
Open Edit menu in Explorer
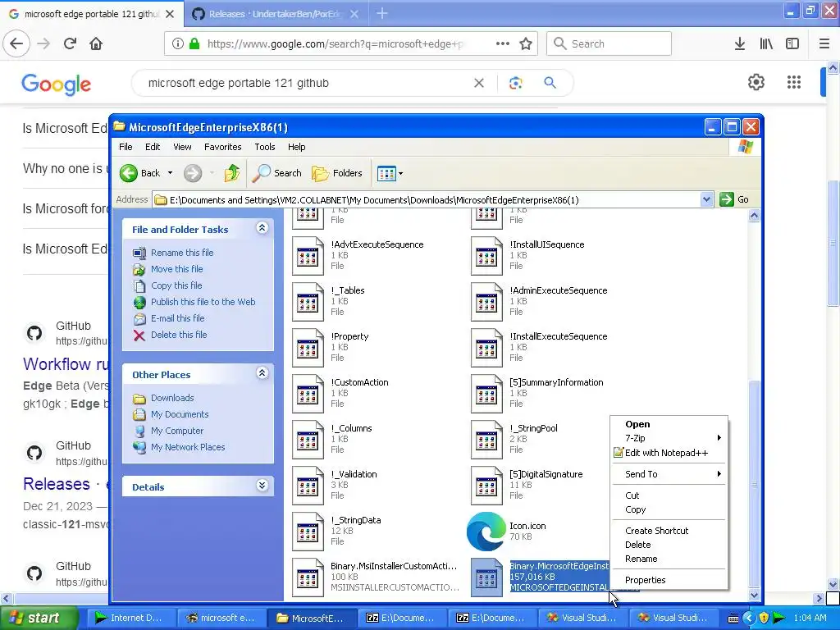click(x=152, y=147)
